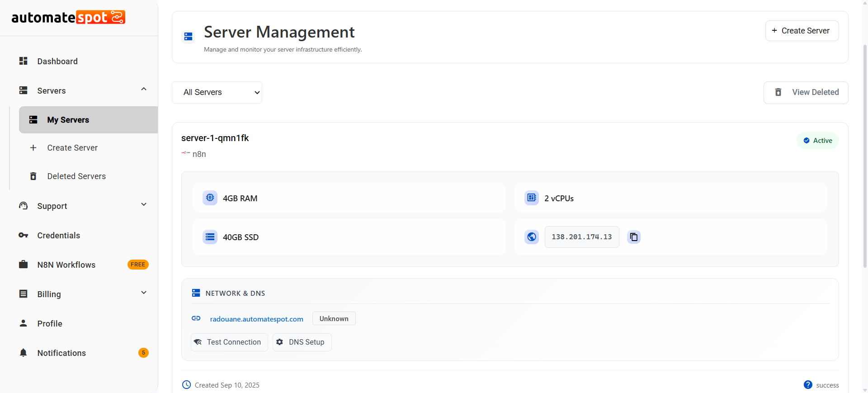The width and height of the screenshot is (868, 393).
Task: Click the Test Connection button
Action: tap(229, 342)
